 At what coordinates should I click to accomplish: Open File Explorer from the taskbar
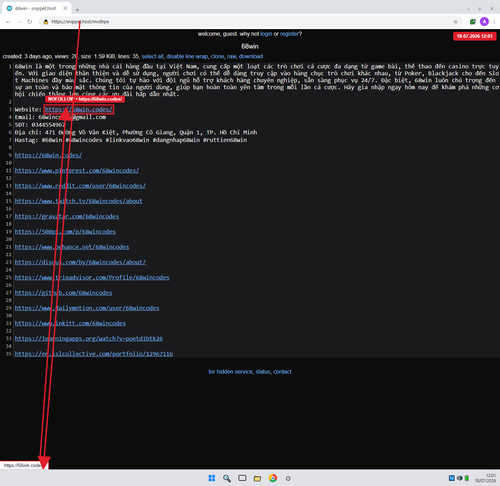point(257,479)
